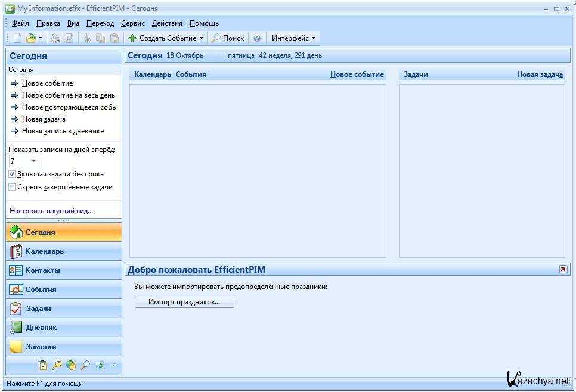Click the help question mark icon
Viewport: 576px width, 392px height.
point(257,38)
